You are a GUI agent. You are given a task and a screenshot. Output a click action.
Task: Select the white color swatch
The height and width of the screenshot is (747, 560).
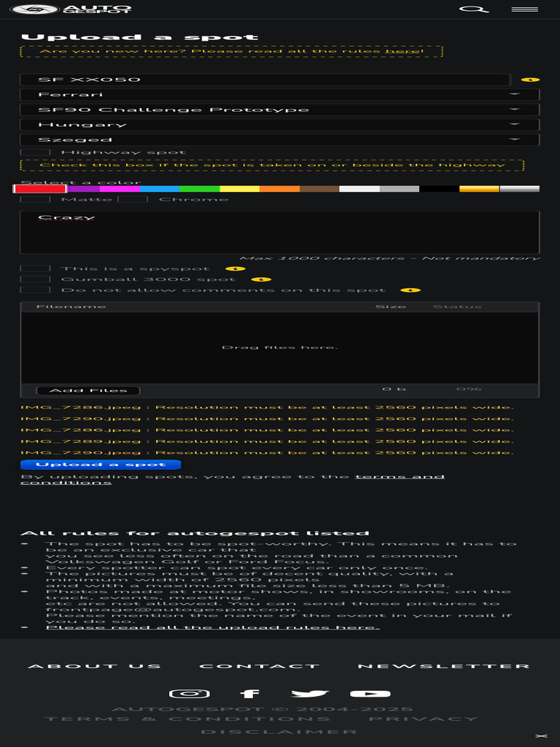pos(359,189)
